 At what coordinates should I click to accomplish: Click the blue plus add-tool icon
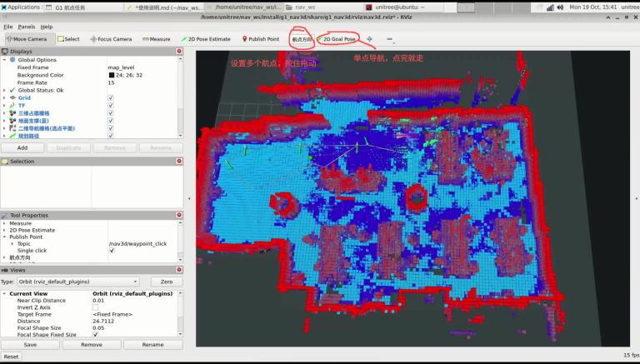[369, 39]
